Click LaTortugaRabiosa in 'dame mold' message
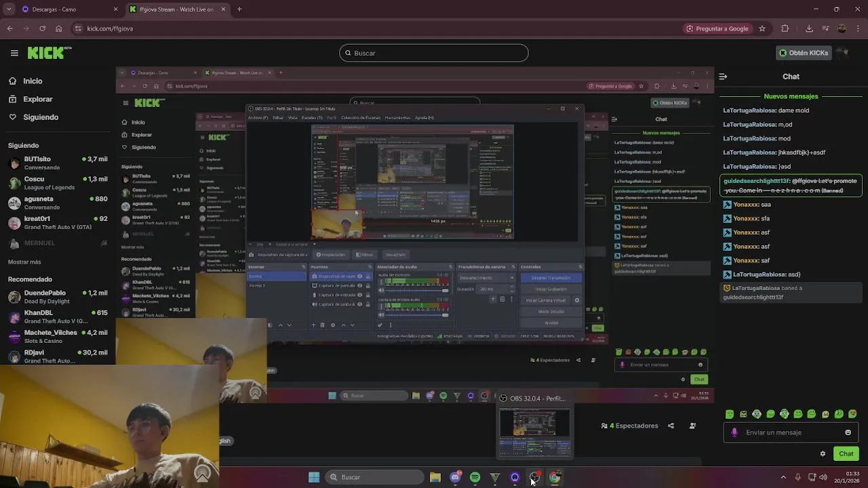 (x=749, y=110)
